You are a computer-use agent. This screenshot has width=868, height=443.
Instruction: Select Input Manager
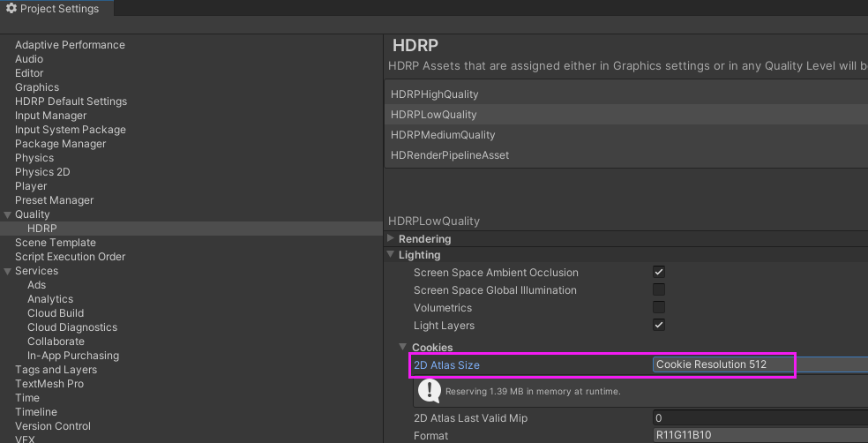point(50,116)
